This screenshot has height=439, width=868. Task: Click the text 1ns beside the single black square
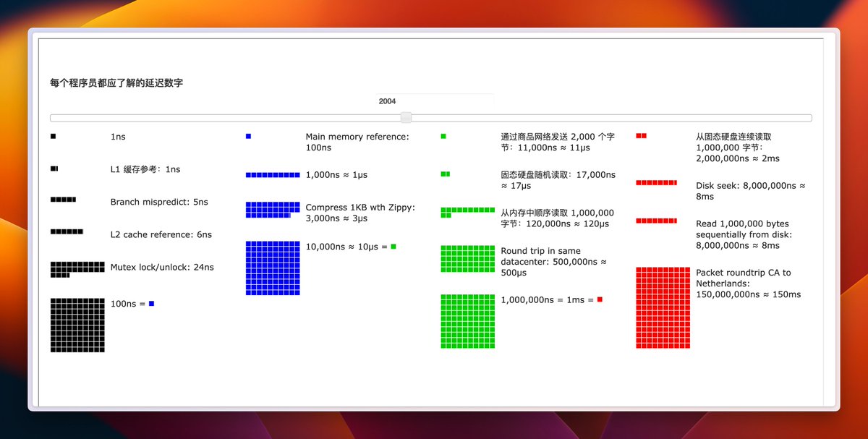(118, 137)
